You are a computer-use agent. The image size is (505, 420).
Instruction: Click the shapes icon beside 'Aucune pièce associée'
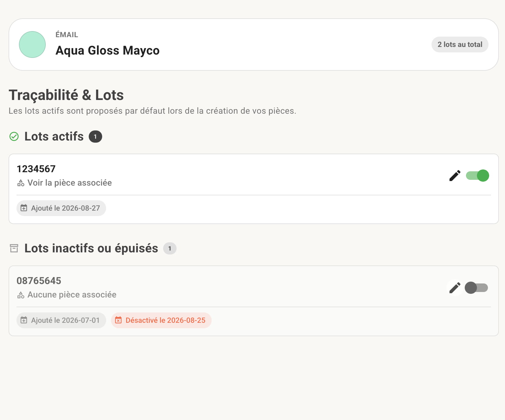[21, 295]
